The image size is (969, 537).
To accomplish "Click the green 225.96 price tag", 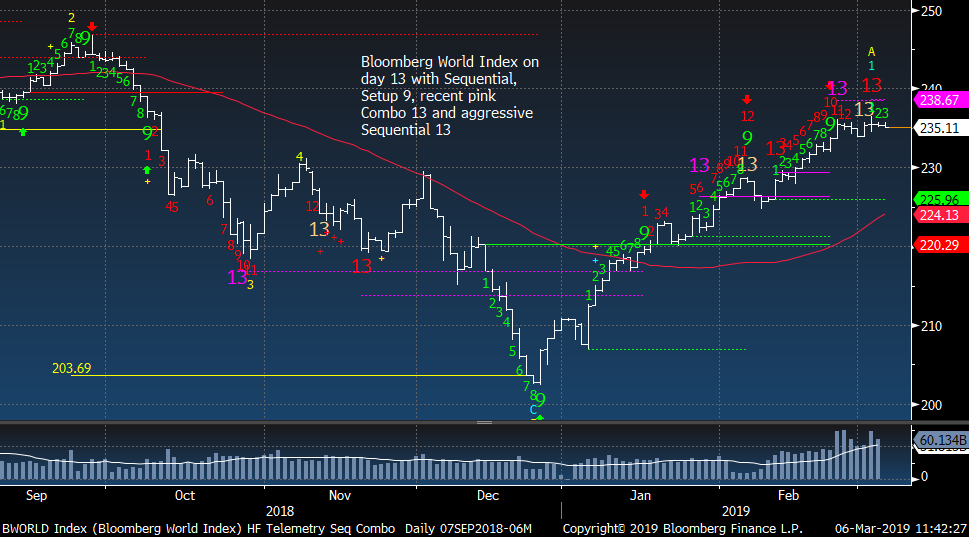I will (940, 200).
